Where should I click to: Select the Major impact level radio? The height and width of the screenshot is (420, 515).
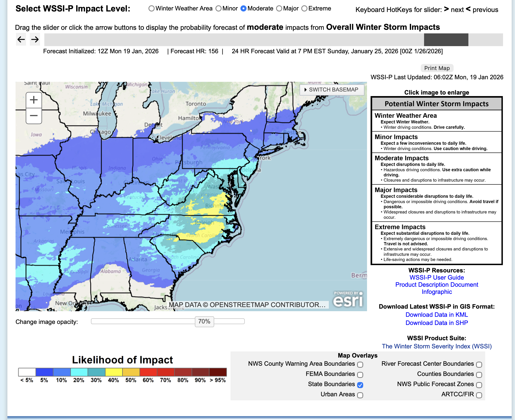tap(279, 9)
